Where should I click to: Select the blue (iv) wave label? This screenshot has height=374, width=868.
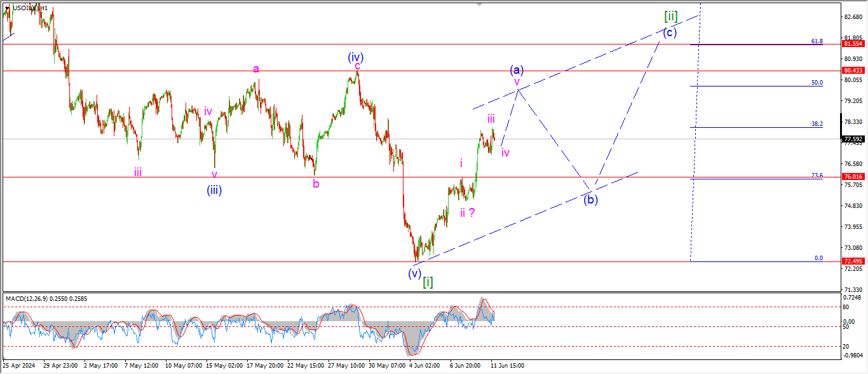point(355,57)
